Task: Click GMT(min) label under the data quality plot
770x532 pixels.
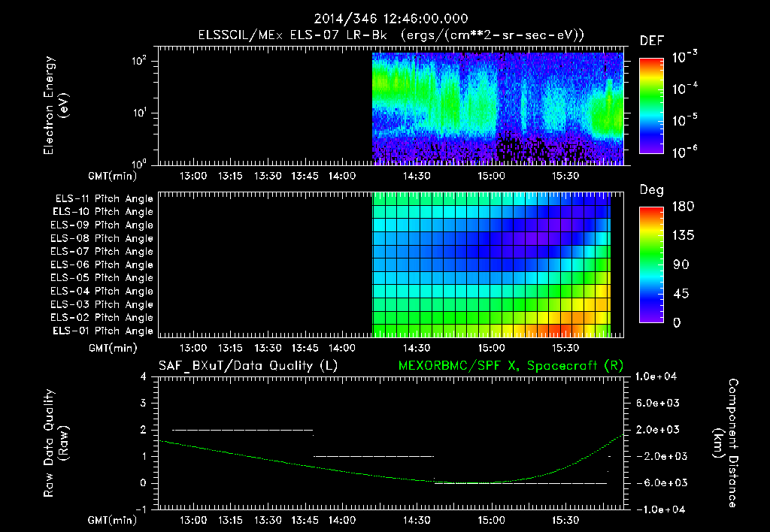Action: click(x=113, y=520)
